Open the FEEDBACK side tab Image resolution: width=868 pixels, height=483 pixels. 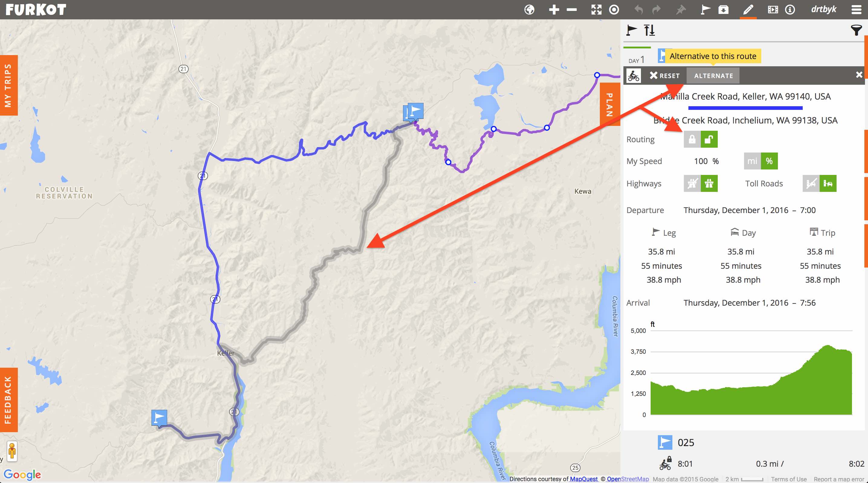8,400
